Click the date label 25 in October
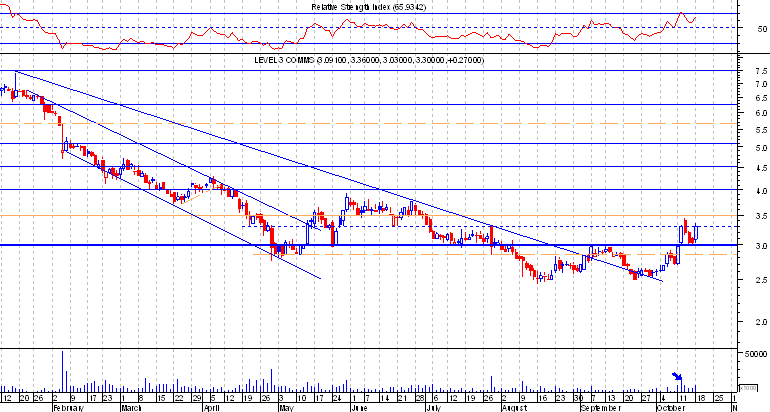770x412 pixels. [x=717, y=397]
